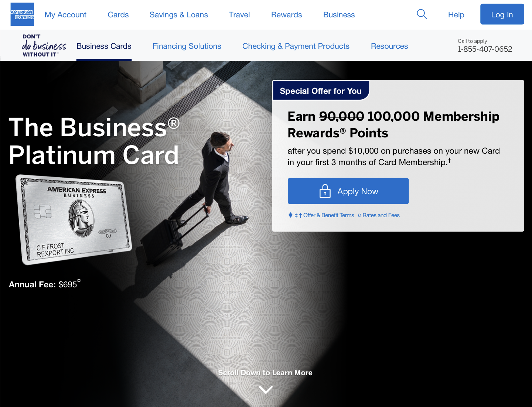Select the Resources tab
The width and height of the screenshot is (532, 407).
click(389, 46)
